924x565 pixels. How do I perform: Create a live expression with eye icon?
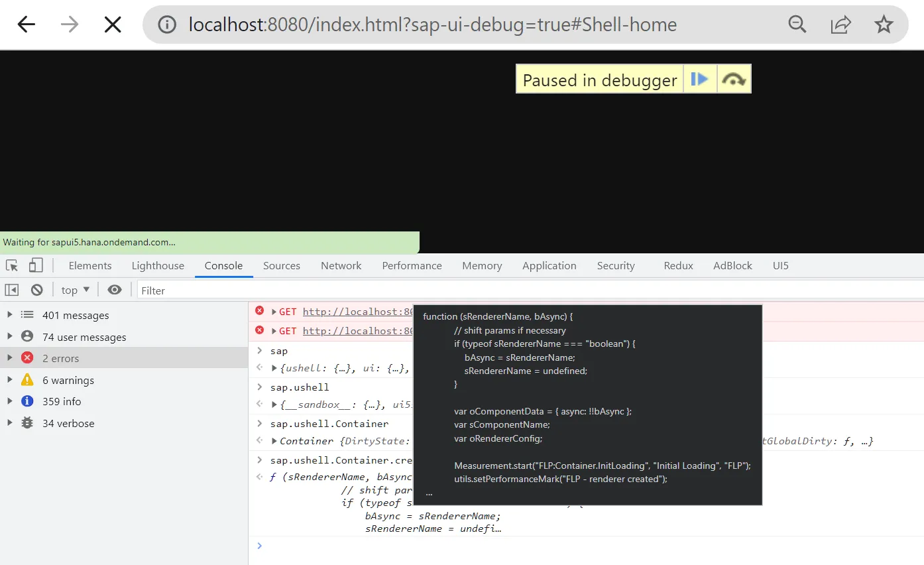coord(115,290)
